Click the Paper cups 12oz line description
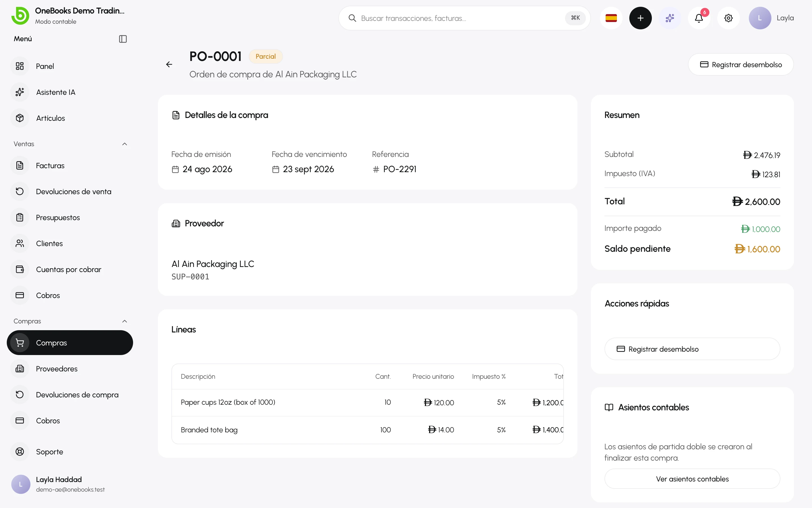The image size is (812, 508). 228,402
